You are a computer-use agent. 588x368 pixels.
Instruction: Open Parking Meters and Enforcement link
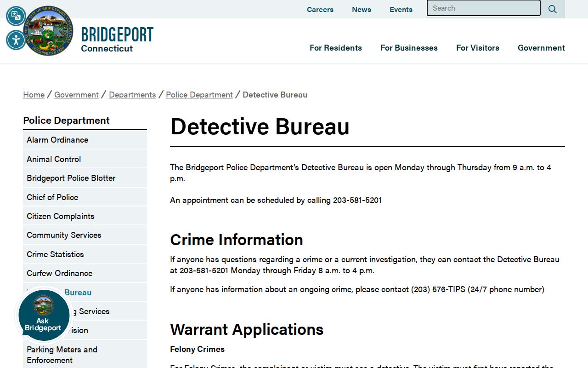(x=85, y=355)
